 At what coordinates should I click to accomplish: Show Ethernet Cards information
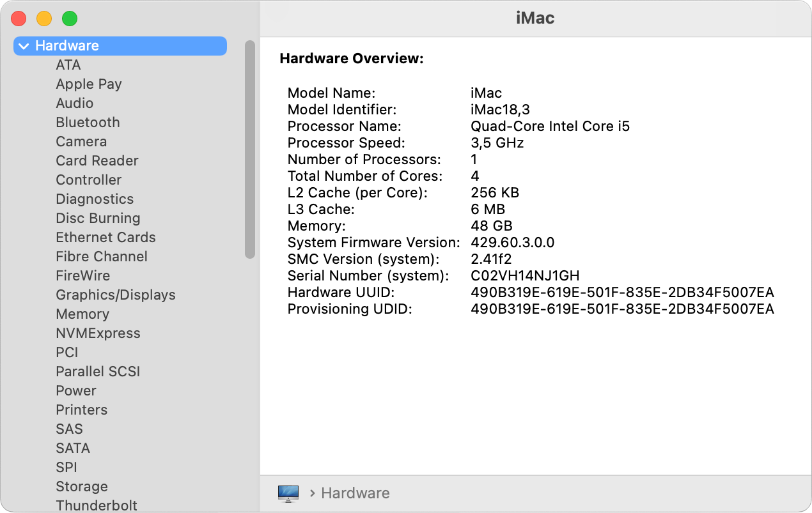pos(105,238)
